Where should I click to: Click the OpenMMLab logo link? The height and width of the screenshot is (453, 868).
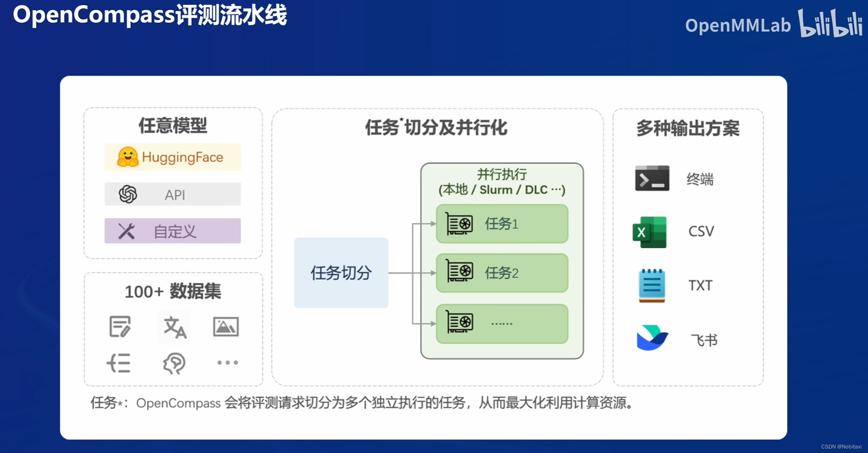[x=738, y=25]
